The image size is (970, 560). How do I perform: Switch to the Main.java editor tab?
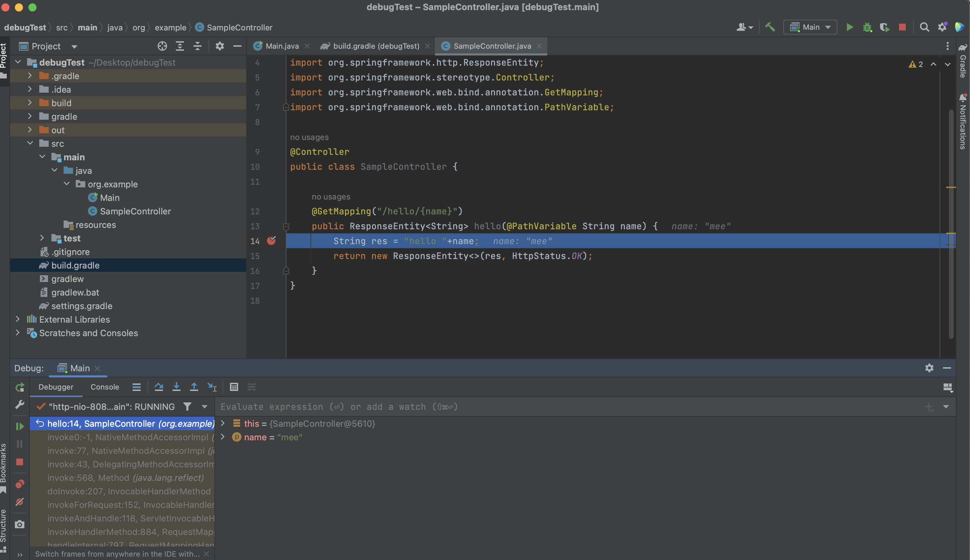point(281,46)
